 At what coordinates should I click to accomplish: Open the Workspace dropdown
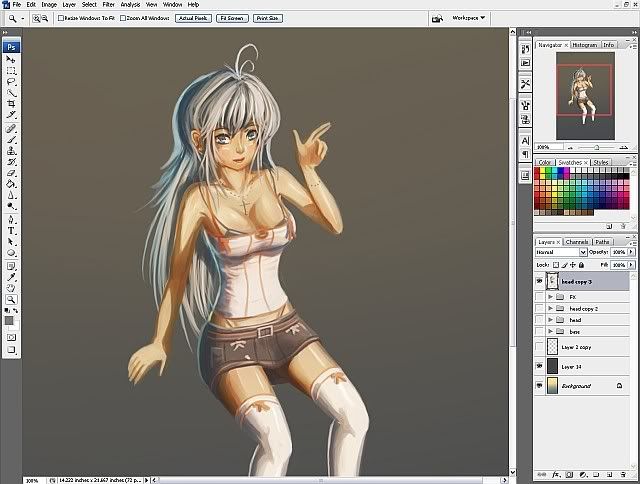tap(467, 18)
